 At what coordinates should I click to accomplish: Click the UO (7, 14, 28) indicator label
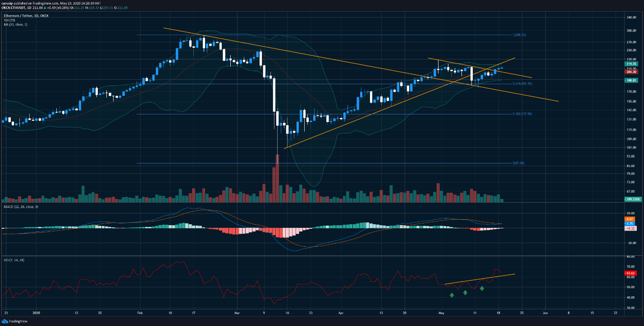(x=14, y=261)
